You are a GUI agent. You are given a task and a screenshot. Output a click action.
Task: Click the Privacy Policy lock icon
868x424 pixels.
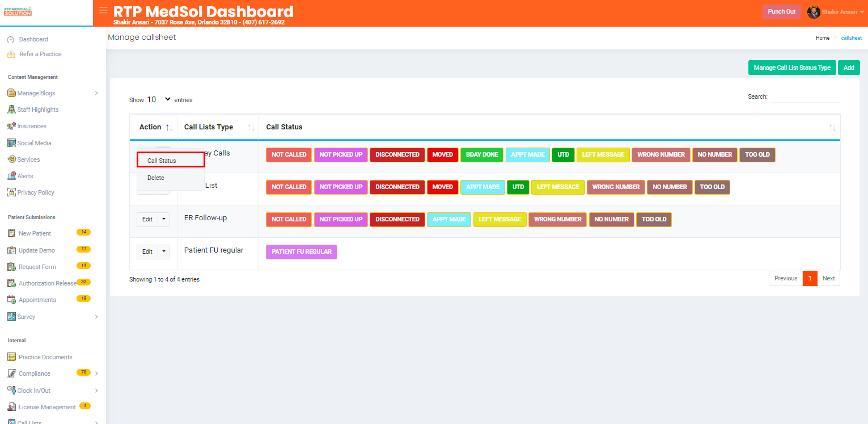coord(11,192)
